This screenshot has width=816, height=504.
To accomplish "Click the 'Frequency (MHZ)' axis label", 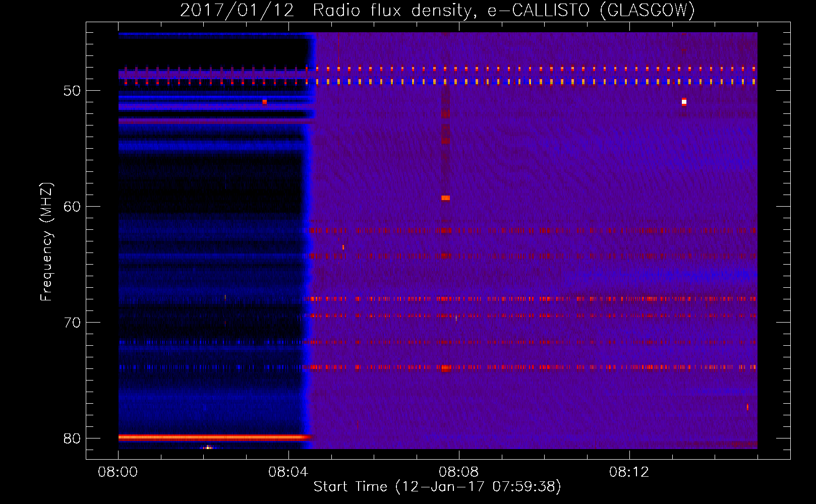I will coord(46,242).
